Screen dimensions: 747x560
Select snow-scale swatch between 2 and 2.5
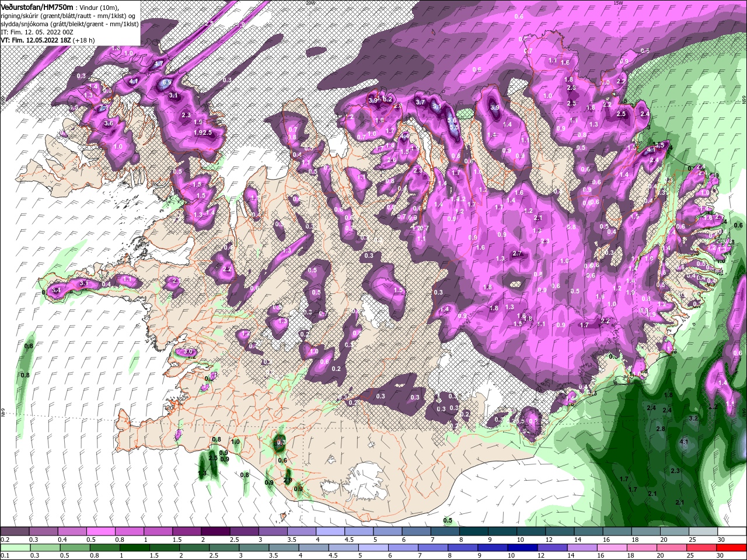(x=215, y=531)
